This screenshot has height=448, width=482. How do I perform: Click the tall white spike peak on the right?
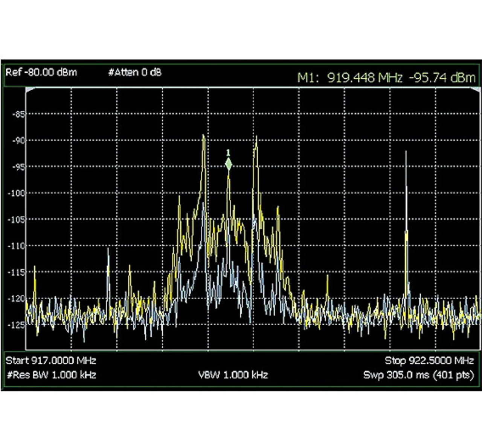coord(406,152)
